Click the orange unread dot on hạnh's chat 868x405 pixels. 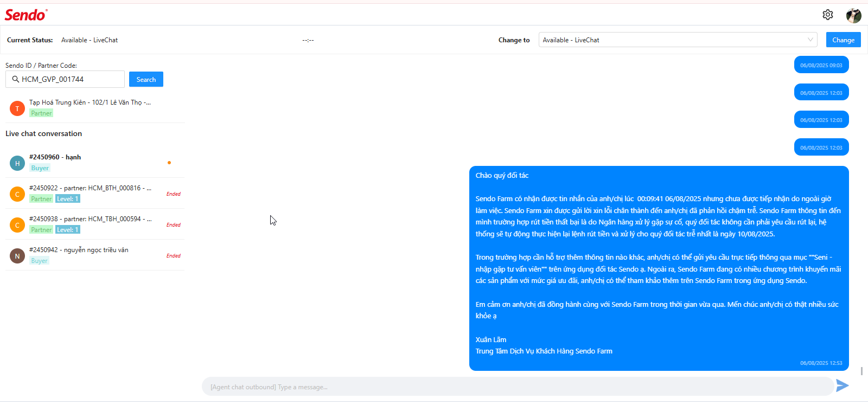point(169,163)
